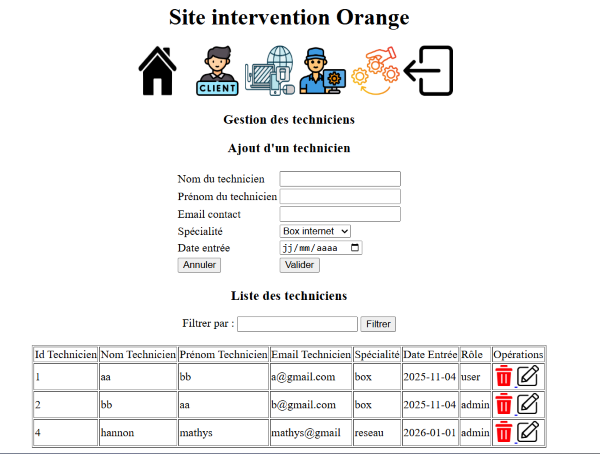Viewport: 600px width, 454px height.
Task: Go to the home page house icon
Action: 157,71
